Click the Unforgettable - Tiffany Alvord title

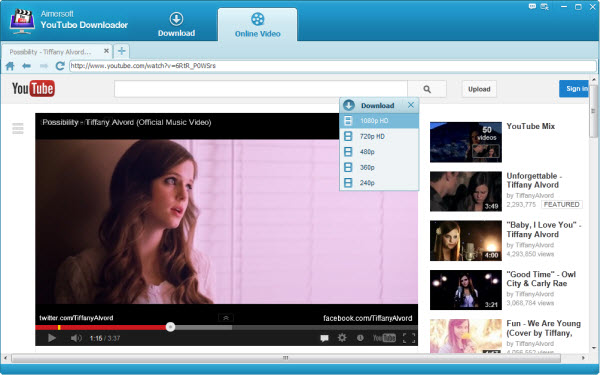click(534, 180)
